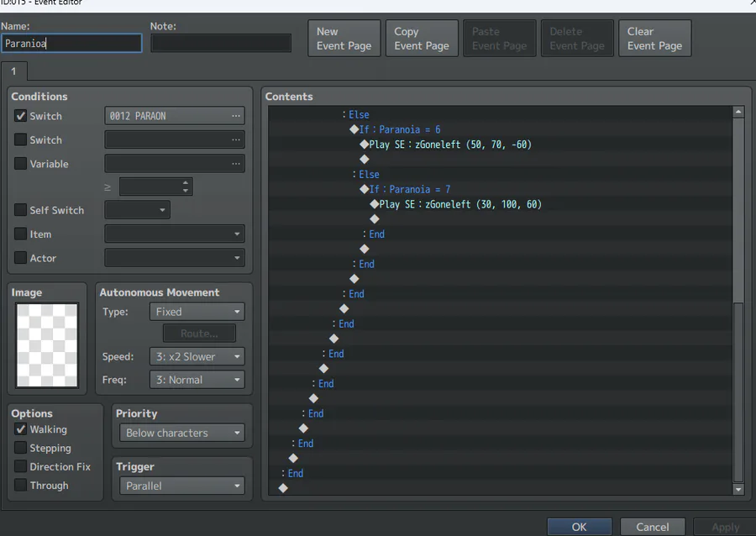Click the Copy Event Page button

click(422, 39)
